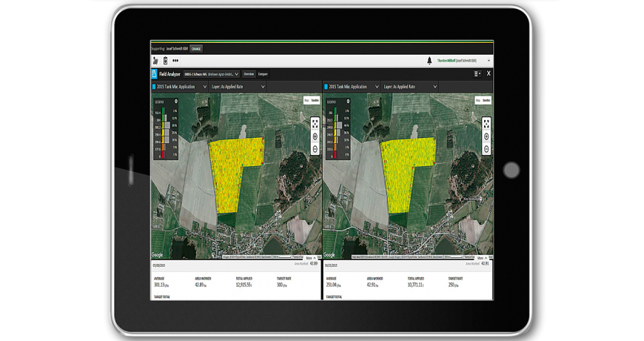Open the clipboard icon in the toolbar
Viewport: 644px width, 341px height.
166,61
